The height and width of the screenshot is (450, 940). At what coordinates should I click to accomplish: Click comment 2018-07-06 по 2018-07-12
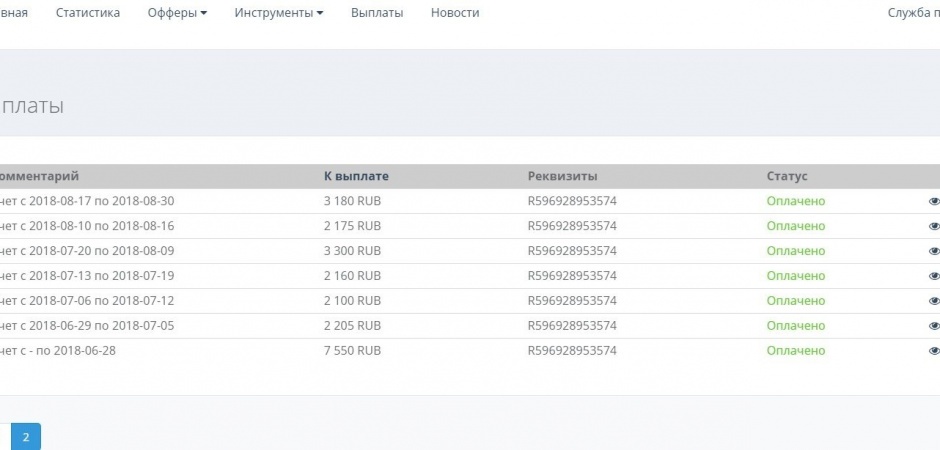[102, 301]
